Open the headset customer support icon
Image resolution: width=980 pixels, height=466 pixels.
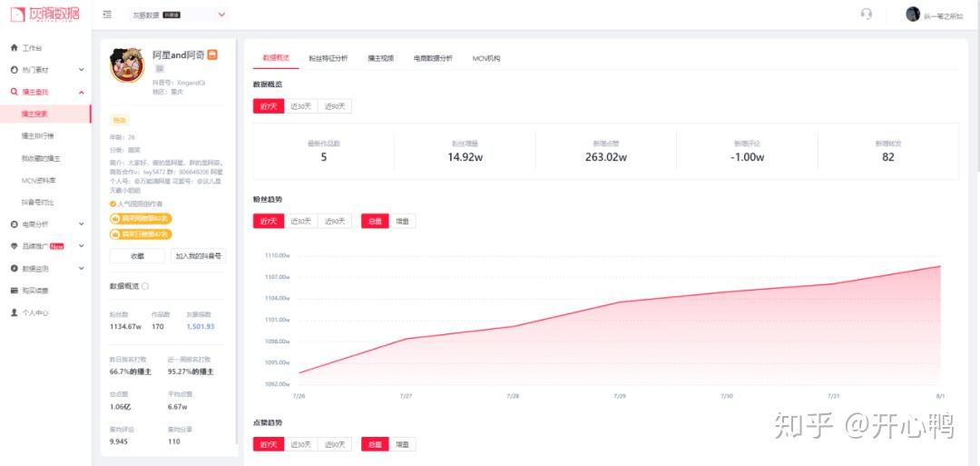coord(867,15)
